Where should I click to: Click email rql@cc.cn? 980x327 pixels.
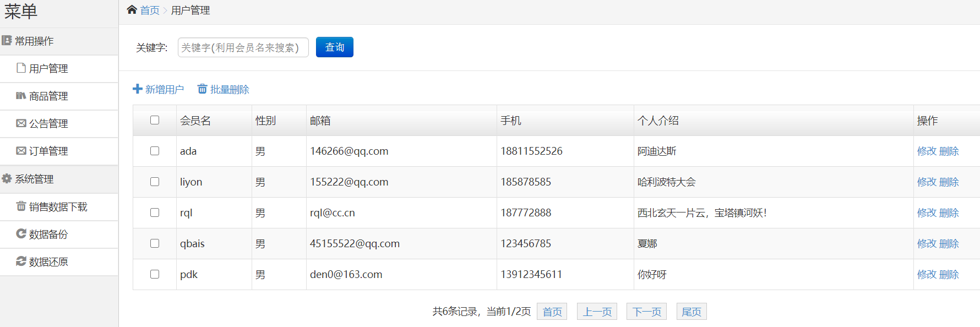(x=332, y=212)
